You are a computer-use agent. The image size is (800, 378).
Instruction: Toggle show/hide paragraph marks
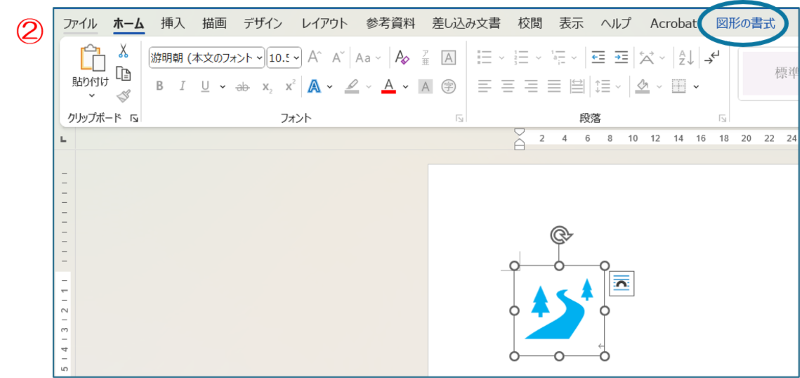tap(712, 58)
